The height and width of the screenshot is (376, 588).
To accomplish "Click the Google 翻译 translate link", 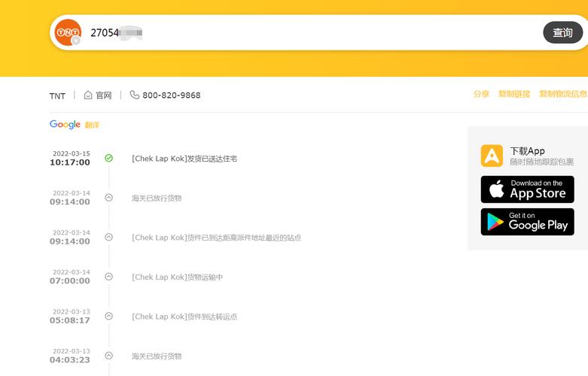I will (75, 124).
